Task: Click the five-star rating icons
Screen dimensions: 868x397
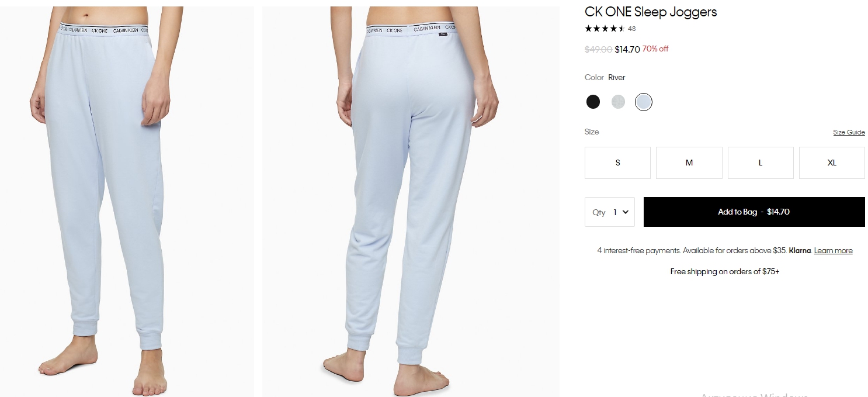Action: point(605,29)
